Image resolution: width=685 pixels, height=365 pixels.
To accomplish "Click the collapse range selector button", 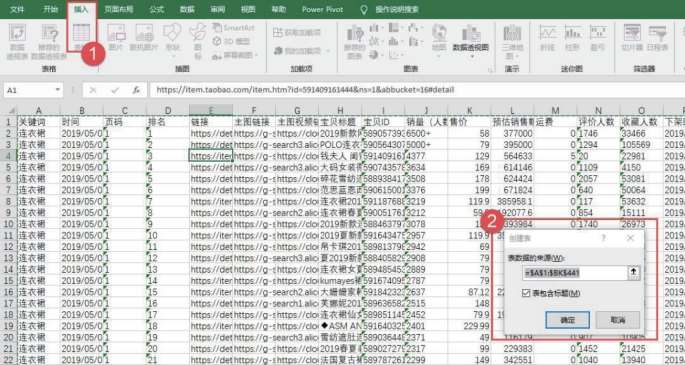I will coord(633,273).
